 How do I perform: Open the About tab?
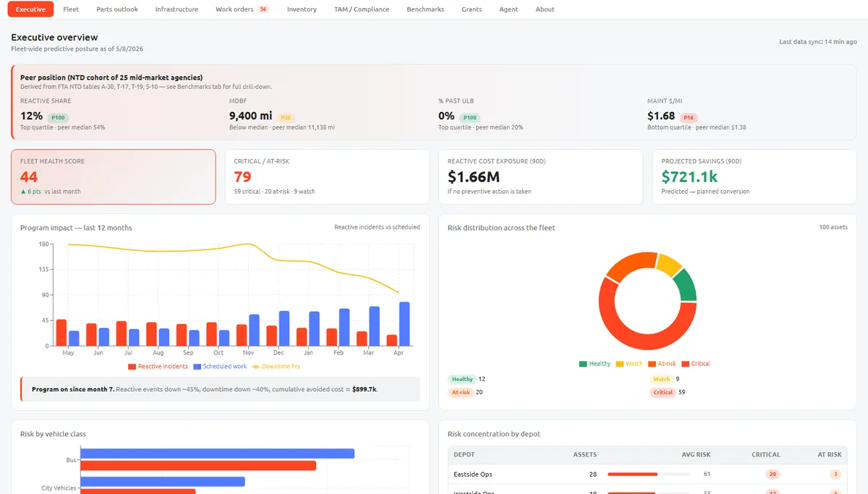(x=545, y=9)
